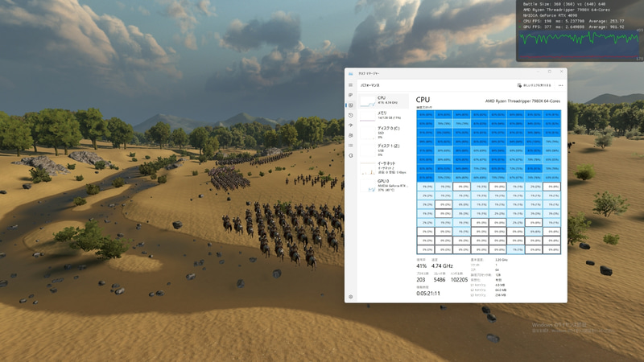Select メモリ (Memory) in performance list
This screenshot has width=644, height=362.
(384, 115)
